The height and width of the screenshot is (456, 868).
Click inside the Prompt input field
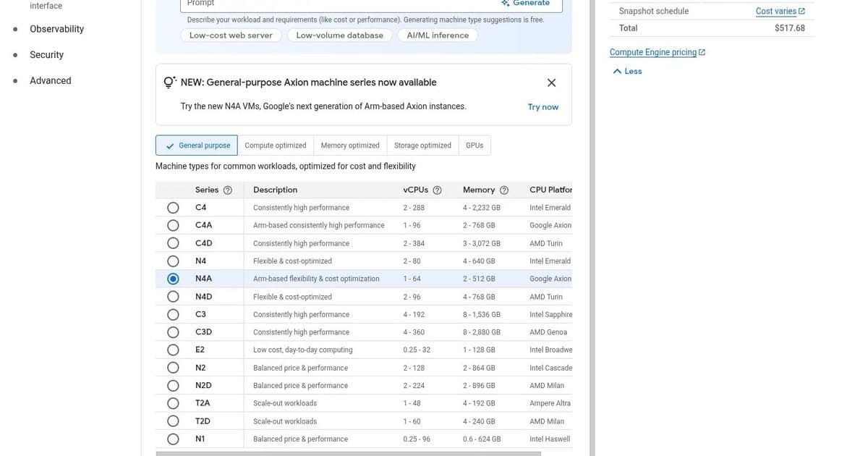pos(325,4)
